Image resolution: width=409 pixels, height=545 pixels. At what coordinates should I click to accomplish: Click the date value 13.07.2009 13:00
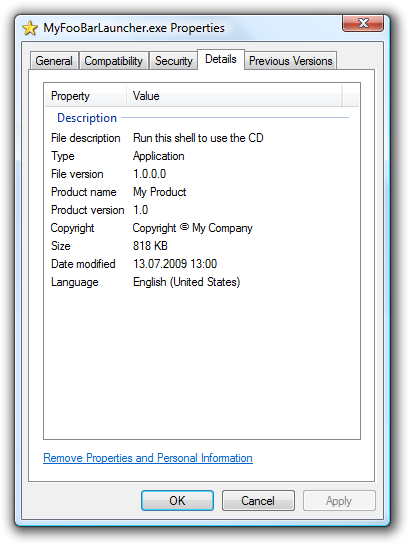[175, 264]
